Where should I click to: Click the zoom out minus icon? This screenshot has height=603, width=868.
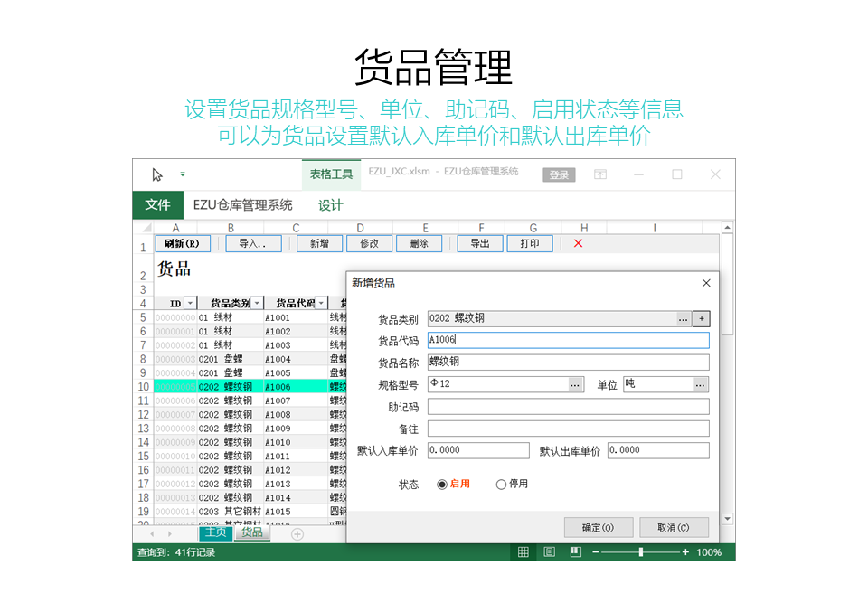(596, 552)
